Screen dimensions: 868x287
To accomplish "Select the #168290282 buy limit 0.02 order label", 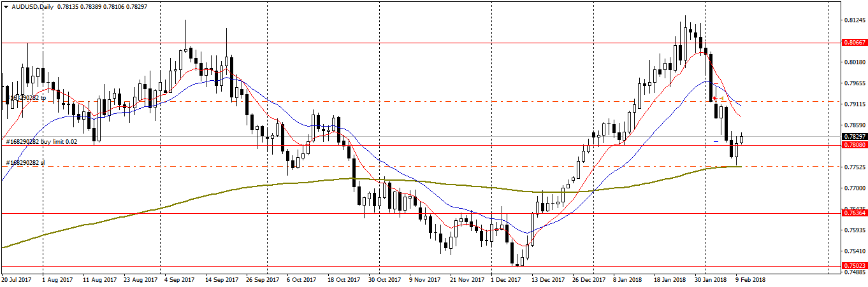I will click(x=41, y=142).
